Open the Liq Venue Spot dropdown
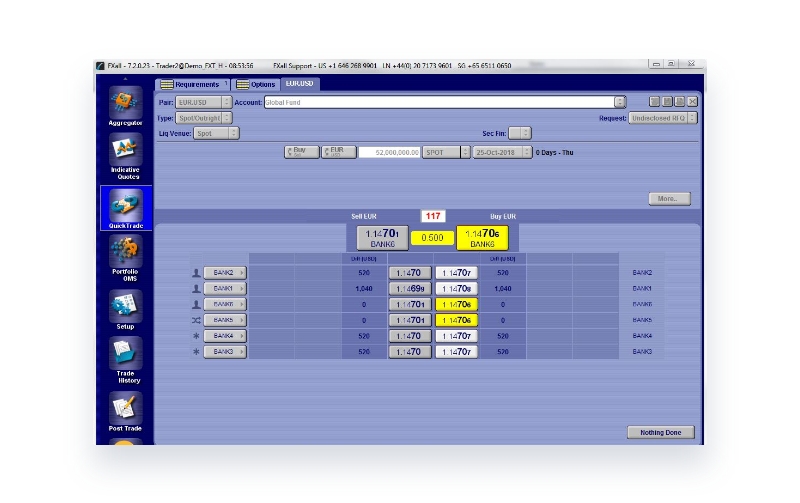This screenshot has height=503, width=800. click(x=213, y=132)
